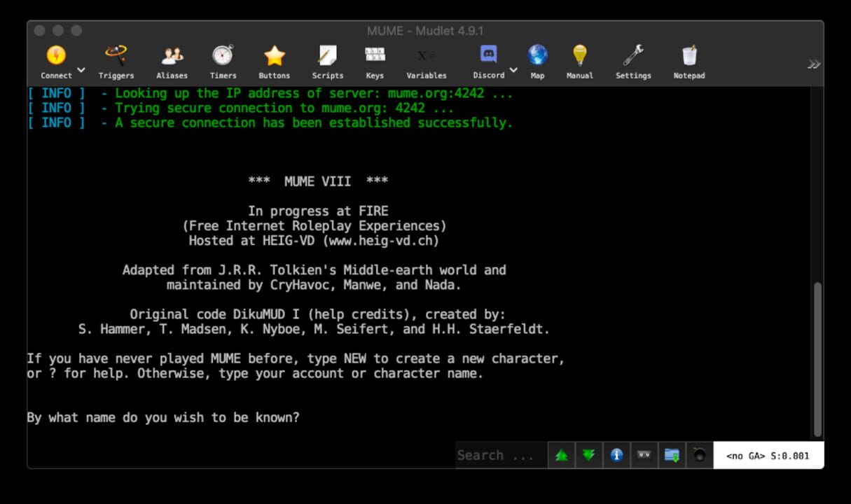Expand the Connect dropdown arrow
This screenshot has height=504, width=851.
click(x=80, y=69)
